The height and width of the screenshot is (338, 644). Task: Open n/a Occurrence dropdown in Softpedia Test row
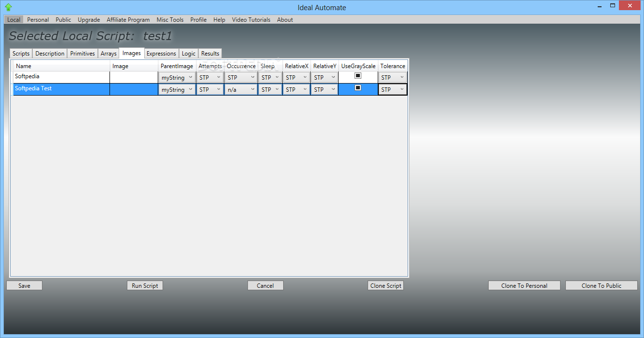[x=241, y=89]
